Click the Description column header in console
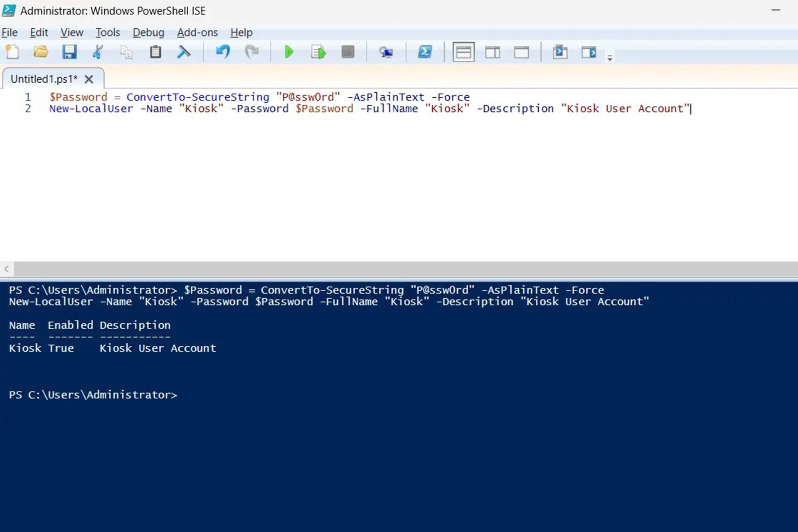 coord(135,325)
